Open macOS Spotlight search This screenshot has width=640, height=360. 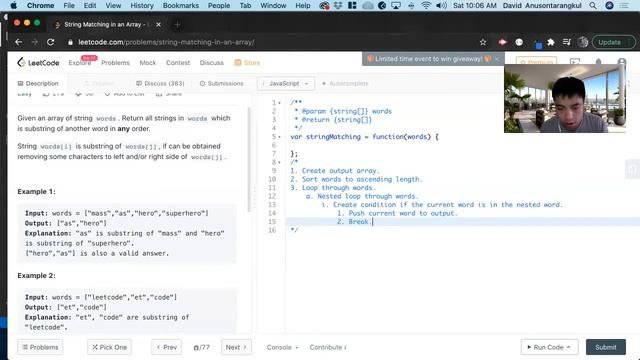click(x=593, y=5)
